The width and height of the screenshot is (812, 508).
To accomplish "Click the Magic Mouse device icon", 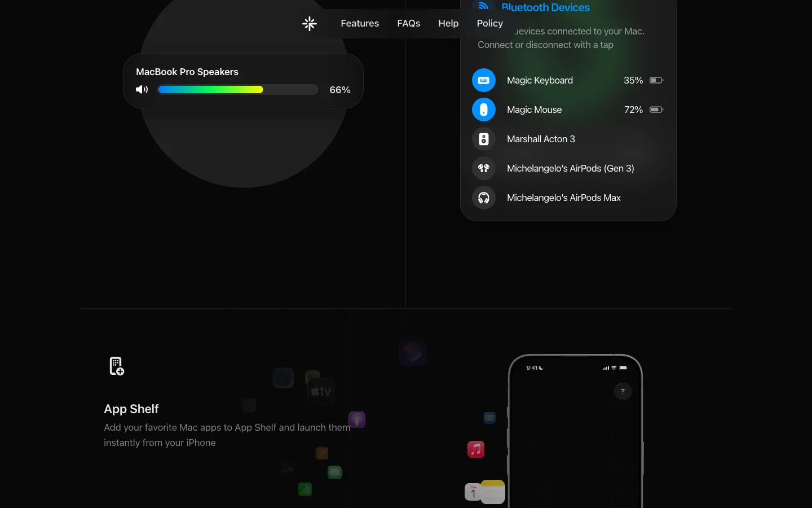I will [x=484, y=110].
